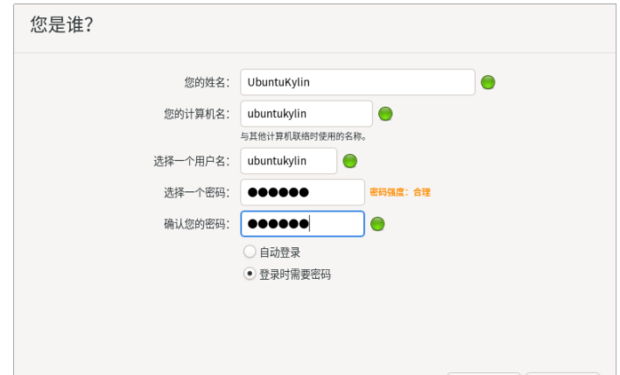Click the 选择一个用户名 label
The height and width of the screenshot is (375, 620).
click(x=192, y=161)
